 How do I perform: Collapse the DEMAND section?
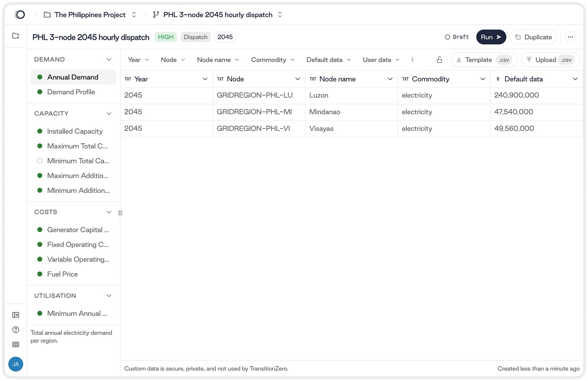[109, 60]
